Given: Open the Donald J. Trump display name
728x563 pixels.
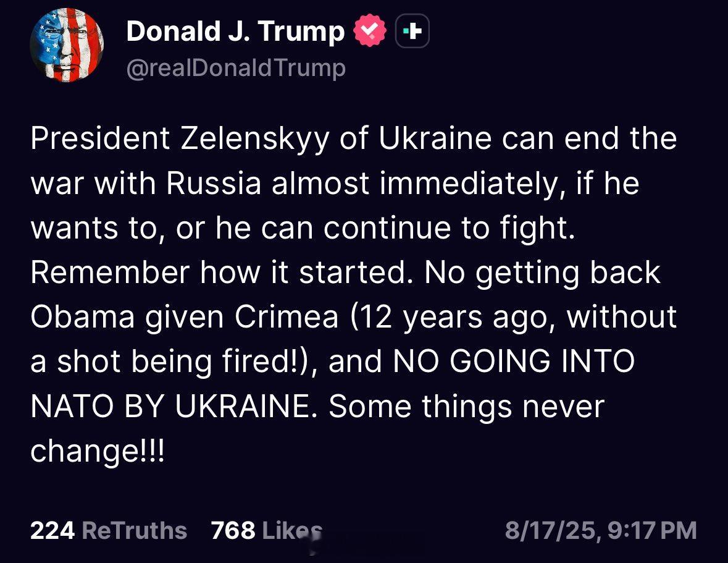Looking at the screenshot, I should pyautogui.click(x=235, y=31).
